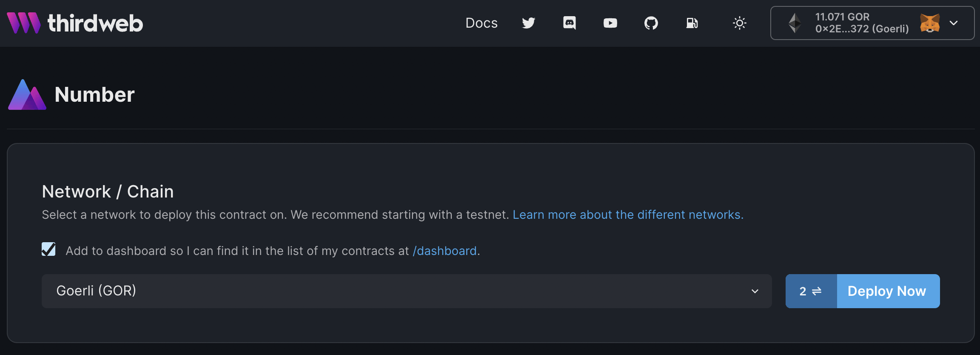The image size is (980, 355).
Task: Open the Twitter icon link
Action: [528, 23]
